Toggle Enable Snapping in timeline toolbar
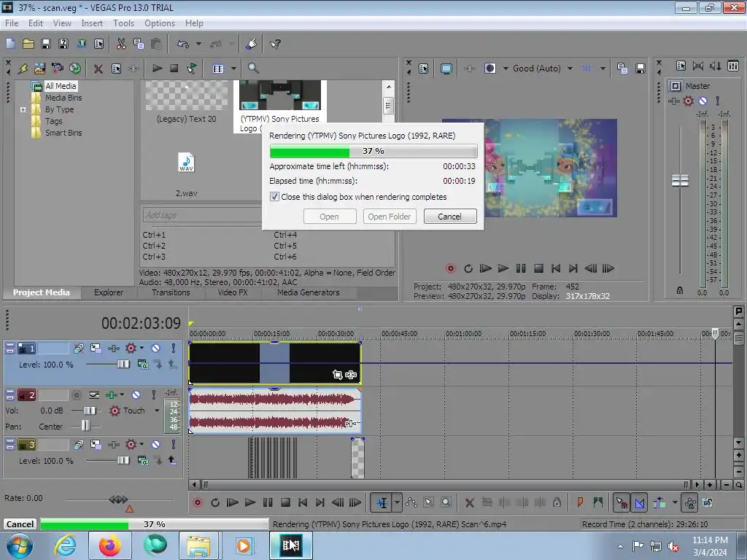This screenshot has height=560, width=747. click(622, 502)
